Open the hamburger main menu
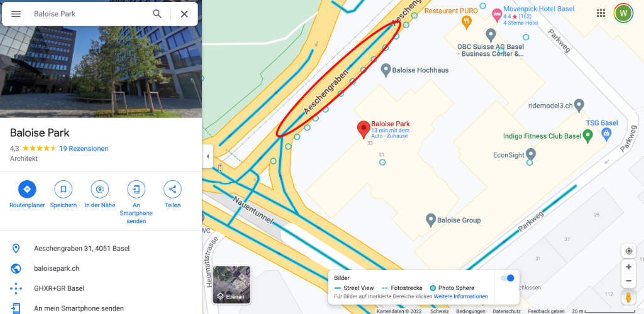The width and height of the screenshot is (644, 314). click(x=16, y=14)
